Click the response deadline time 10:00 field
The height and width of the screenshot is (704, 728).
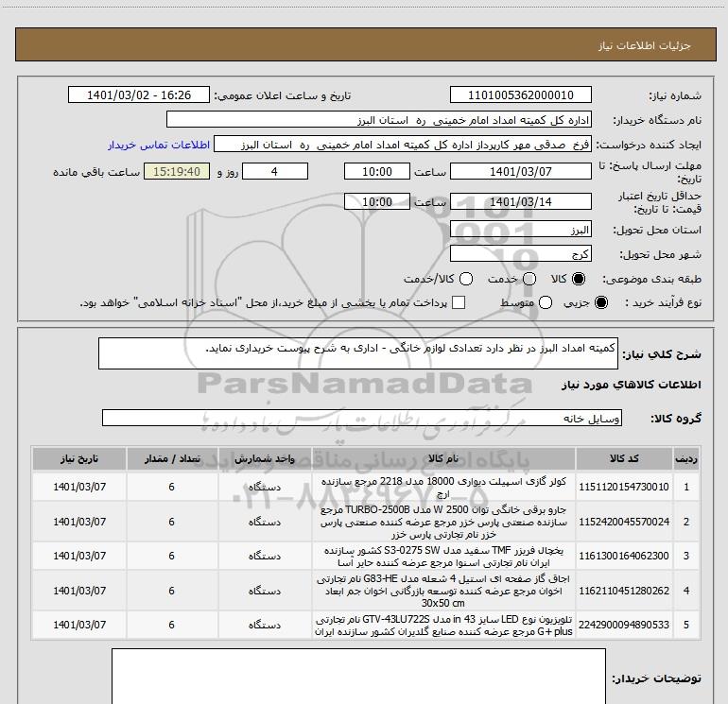tap(377, 172)
